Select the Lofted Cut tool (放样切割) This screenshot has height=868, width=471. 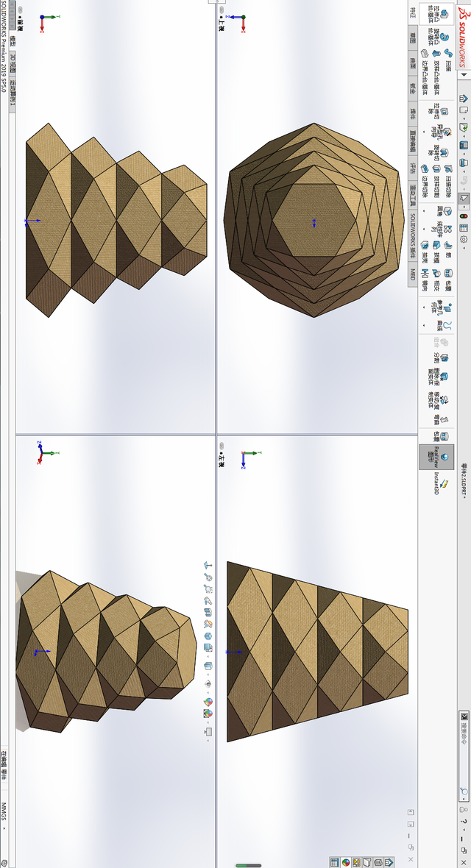[x=436, y=181]
